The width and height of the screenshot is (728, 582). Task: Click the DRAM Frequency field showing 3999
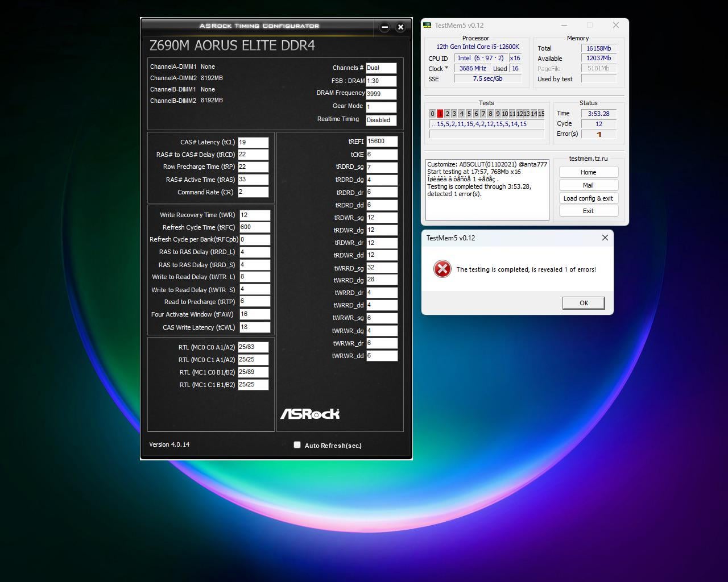[x=381, y=94]
